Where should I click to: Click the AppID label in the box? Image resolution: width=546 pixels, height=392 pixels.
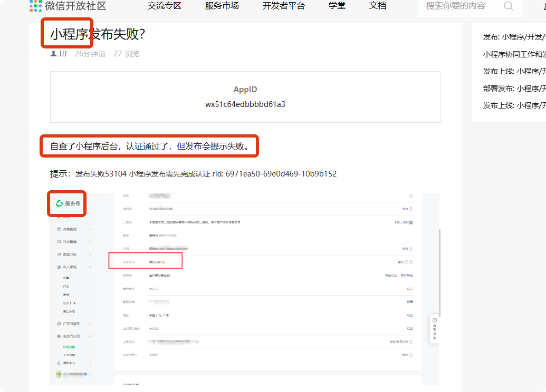tap(245, 90)
